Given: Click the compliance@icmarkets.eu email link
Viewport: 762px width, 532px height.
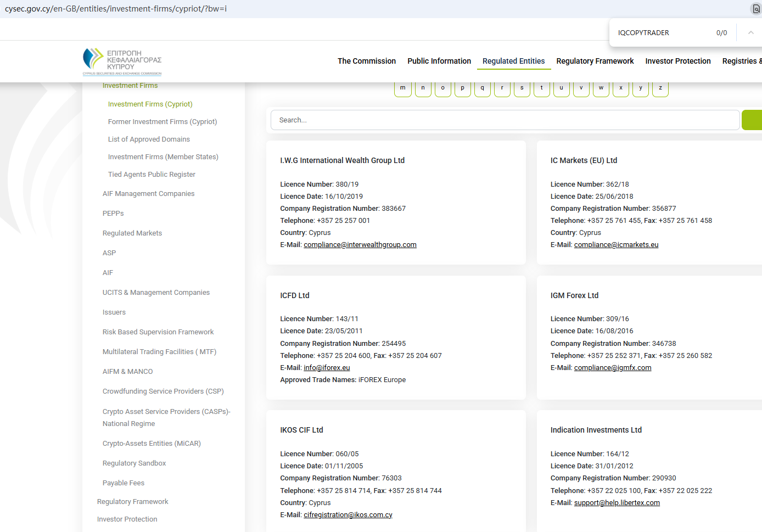Looking at the screenshot, I should click(x=616, y=245).
